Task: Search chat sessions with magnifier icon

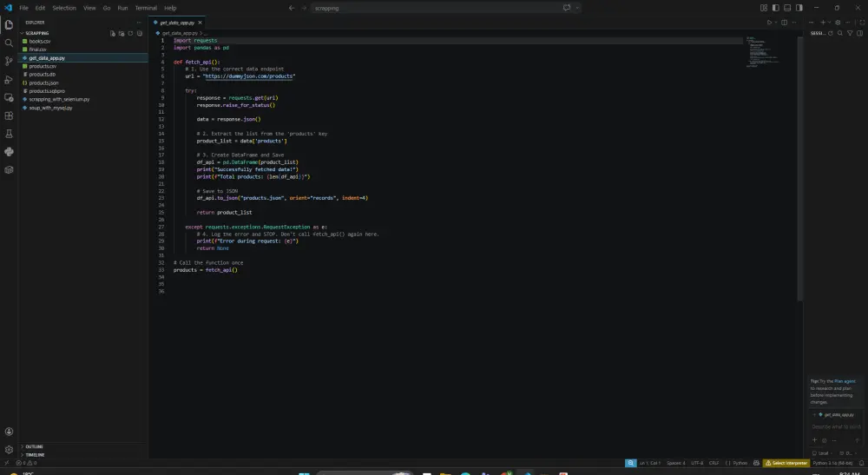Action: 840,33
